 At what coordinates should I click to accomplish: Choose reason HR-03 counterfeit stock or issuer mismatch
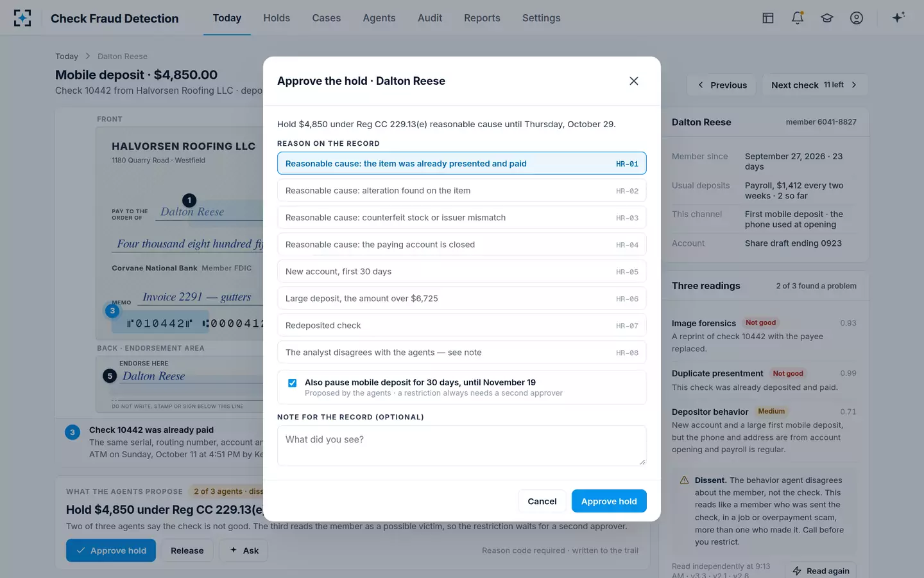pos(462,218)
